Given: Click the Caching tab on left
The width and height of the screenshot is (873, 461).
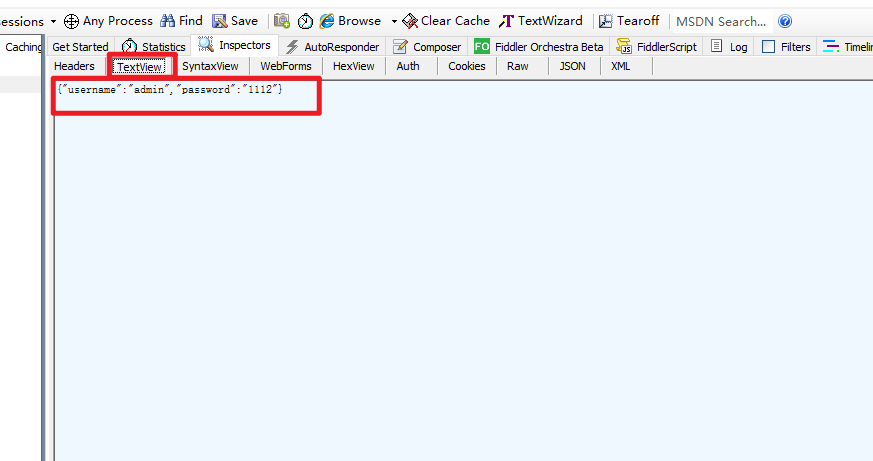Looking at the screenshot, I should 22,47.
